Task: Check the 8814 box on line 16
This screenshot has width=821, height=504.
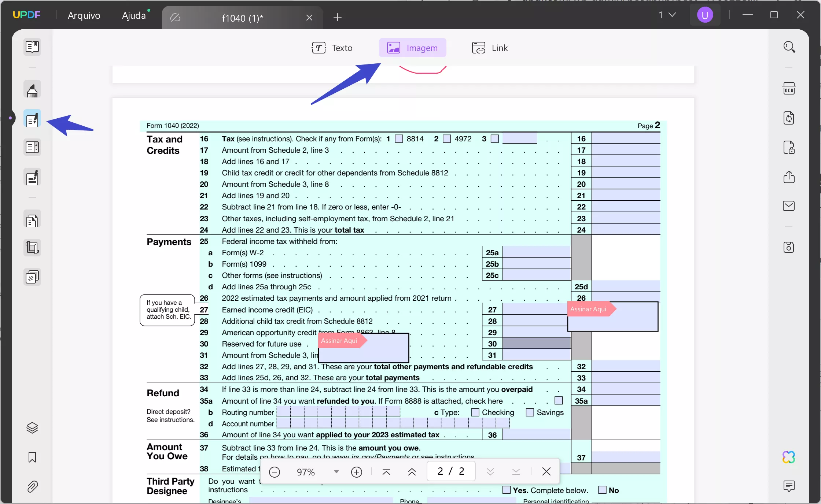Action: click(x=399, y=139)
